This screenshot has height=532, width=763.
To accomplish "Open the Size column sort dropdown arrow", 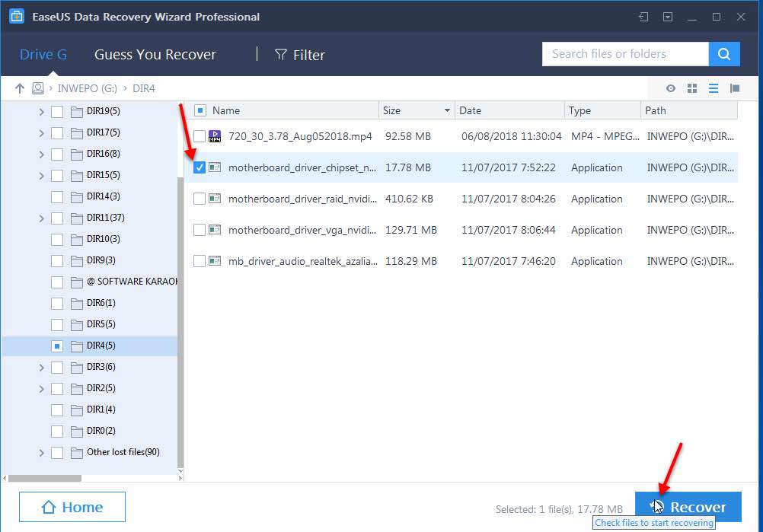I will (447, 110).
